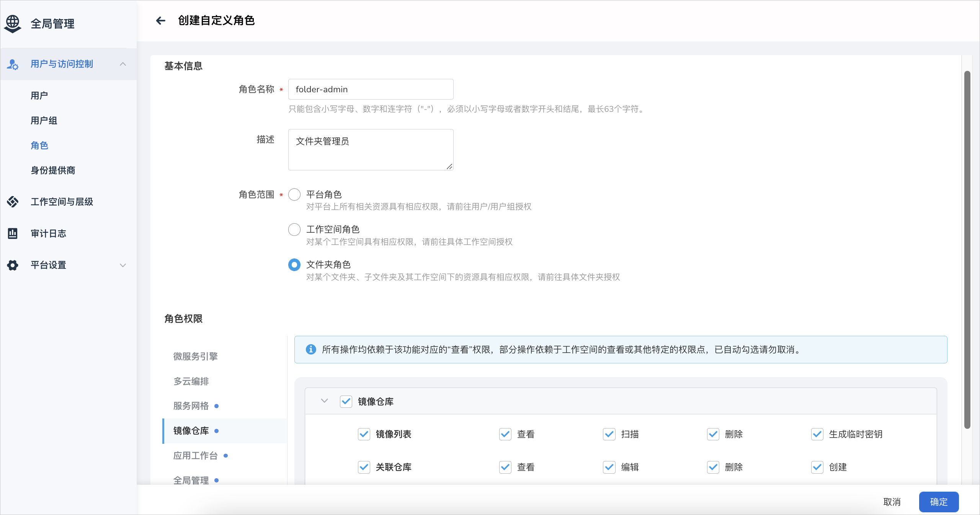Screen dimensions: 980x515
Task: Collapse the 用户与访问控制 menu chevron
Action: tap(123, 64)
